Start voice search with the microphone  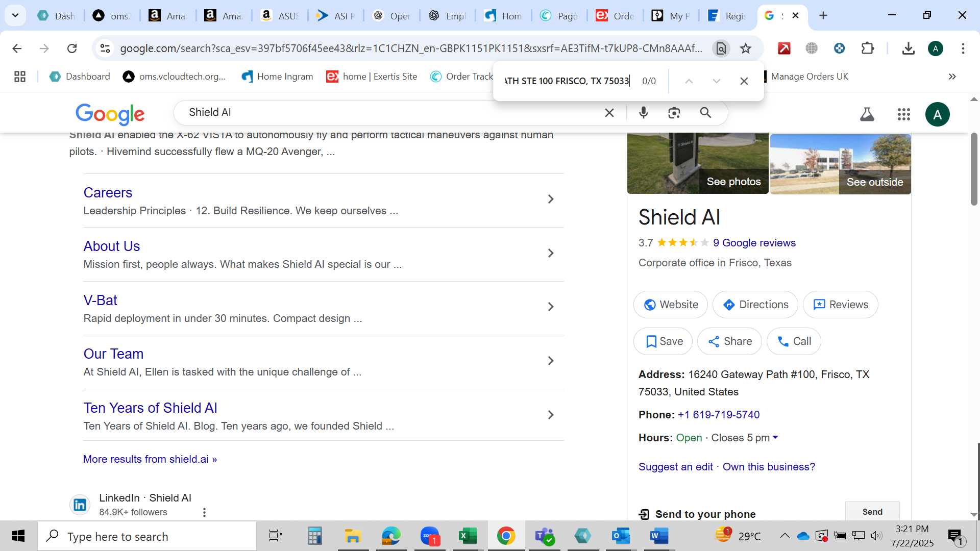pos(643,113)
